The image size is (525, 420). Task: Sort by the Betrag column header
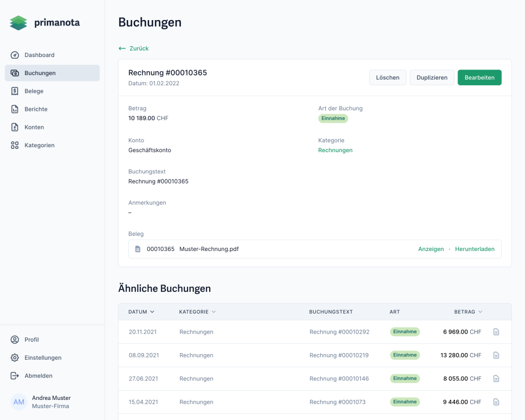(468, 312)
